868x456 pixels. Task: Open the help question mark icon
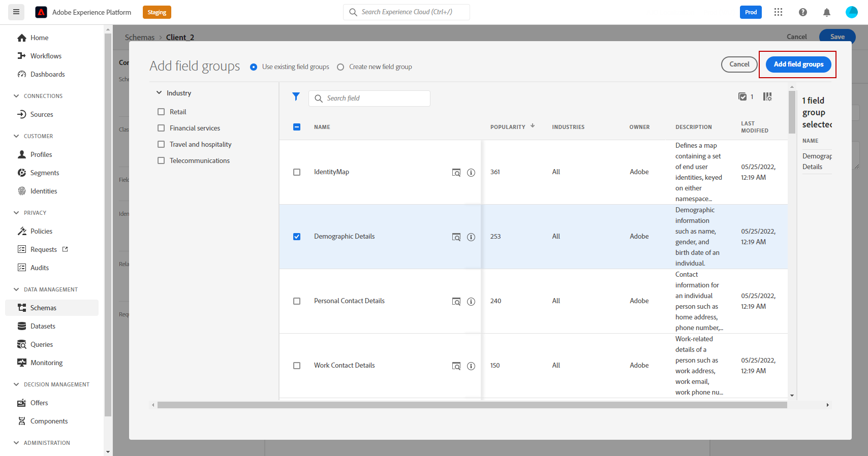click(x=803, y=12)
